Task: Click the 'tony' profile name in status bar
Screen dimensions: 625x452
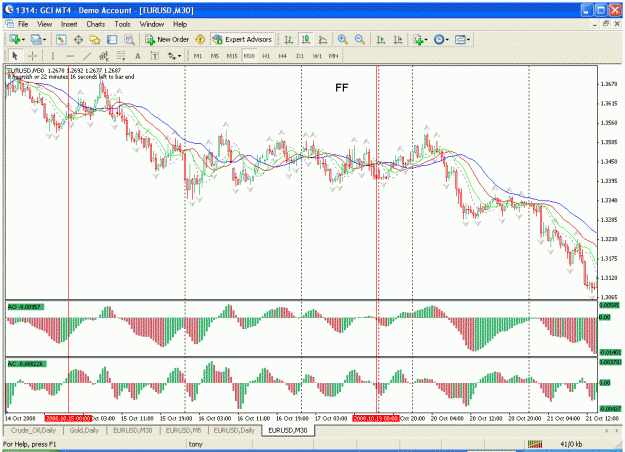Action: 195,444
